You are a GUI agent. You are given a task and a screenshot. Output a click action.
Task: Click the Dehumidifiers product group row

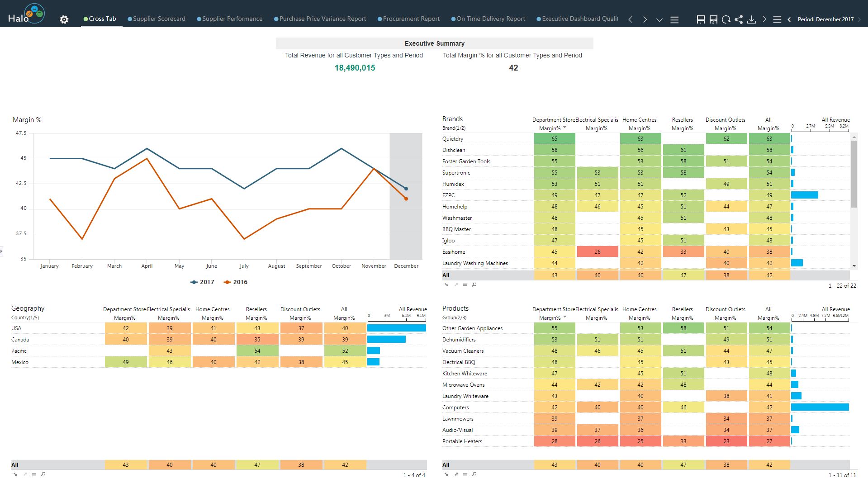(646, 340)
